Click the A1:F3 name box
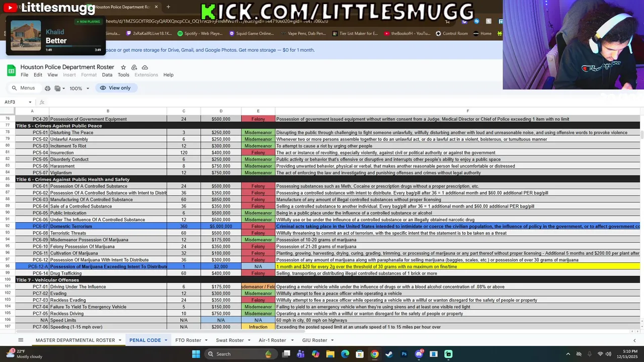This screenshot has width=644, height=362. tap(14, 102)
